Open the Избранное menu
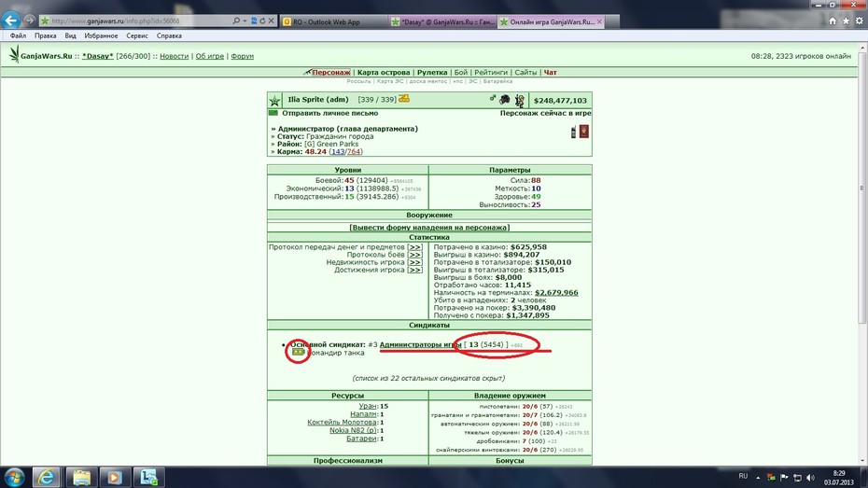 pyautogui.click(x=101, y=35)
